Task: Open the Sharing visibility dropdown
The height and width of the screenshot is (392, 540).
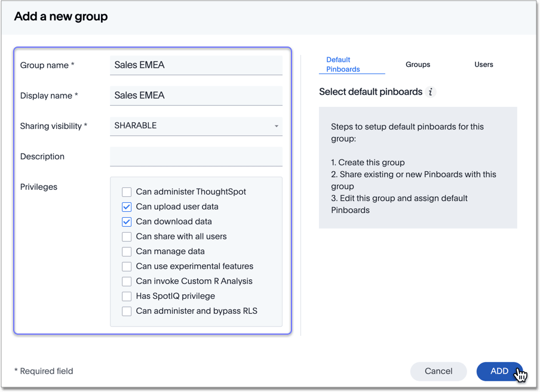Action: [196, 126]
